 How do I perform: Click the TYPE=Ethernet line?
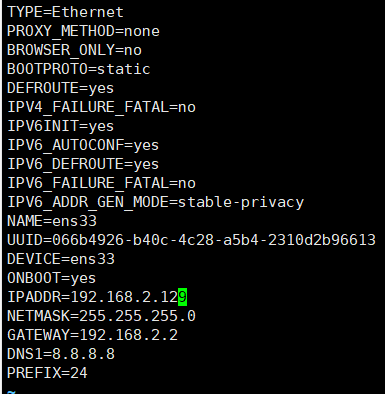65,12
